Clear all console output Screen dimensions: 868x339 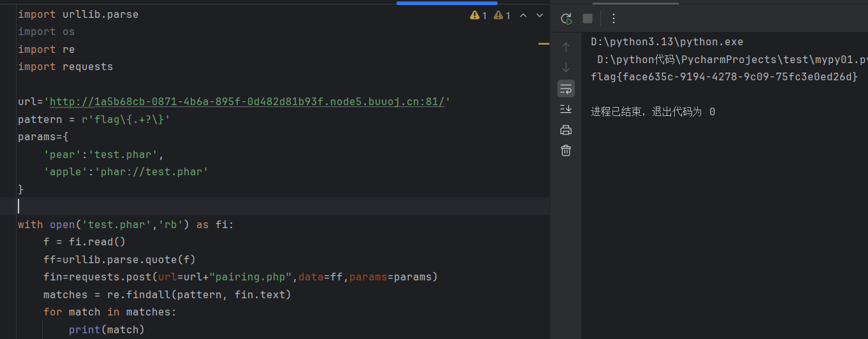566,150
